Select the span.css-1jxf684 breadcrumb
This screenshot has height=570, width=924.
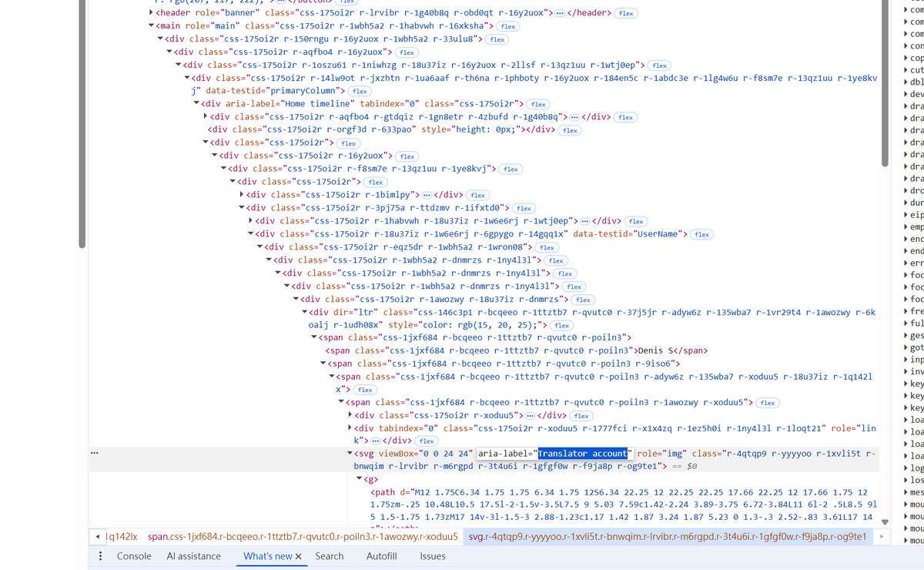(x=303, y=536)
